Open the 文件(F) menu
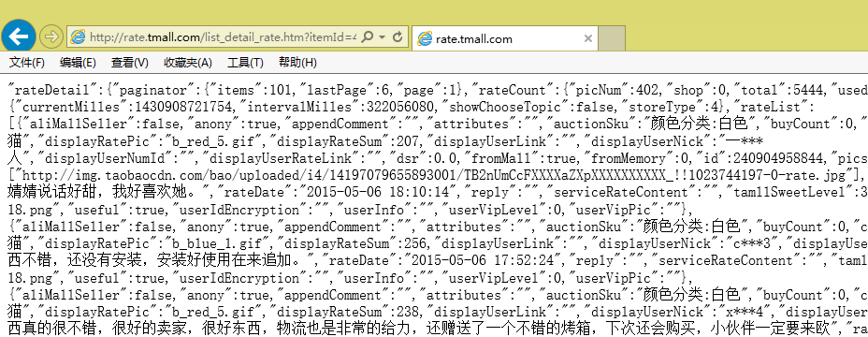This screenshot has width=868, height=337. tap(27, 63)
